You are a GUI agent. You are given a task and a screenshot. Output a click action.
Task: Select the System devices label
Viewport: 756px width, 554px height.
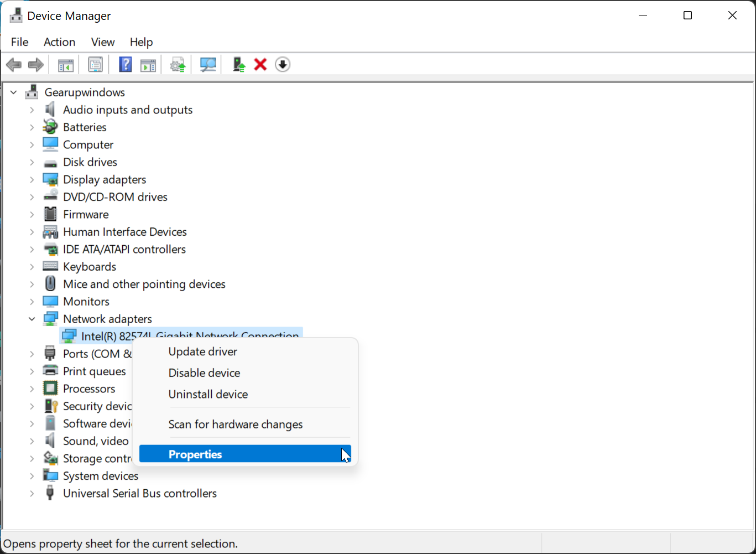(101, 476)
